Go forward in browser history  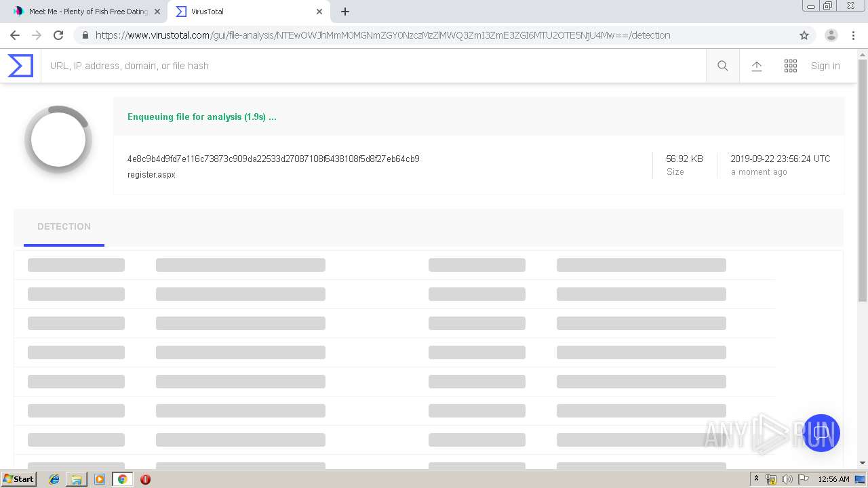pyautogui.click(x=37, y=35)
